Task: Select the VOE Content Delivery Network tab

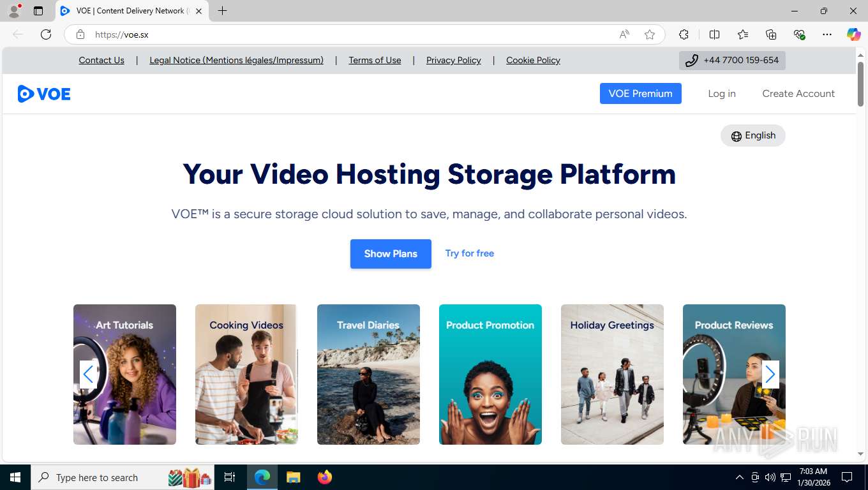Action: click(x=132, y=11)
